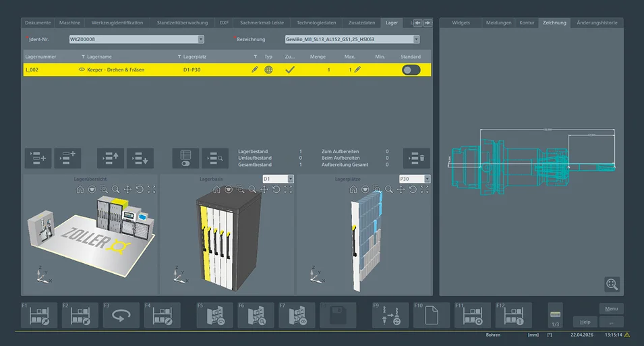Click the zoom magnifier in Zeichnung panel

[x=612, y=285]
